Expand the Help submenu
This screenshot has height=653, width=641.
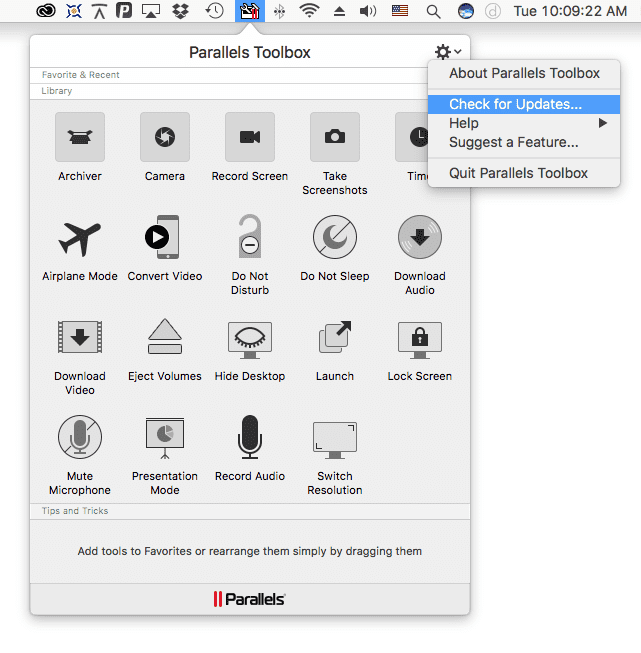(524, 123)
